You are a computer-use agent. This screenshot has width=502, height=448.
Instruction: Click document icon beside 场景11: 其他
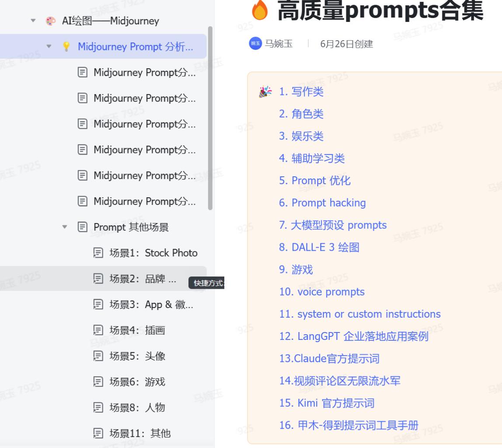coord(98,433)
